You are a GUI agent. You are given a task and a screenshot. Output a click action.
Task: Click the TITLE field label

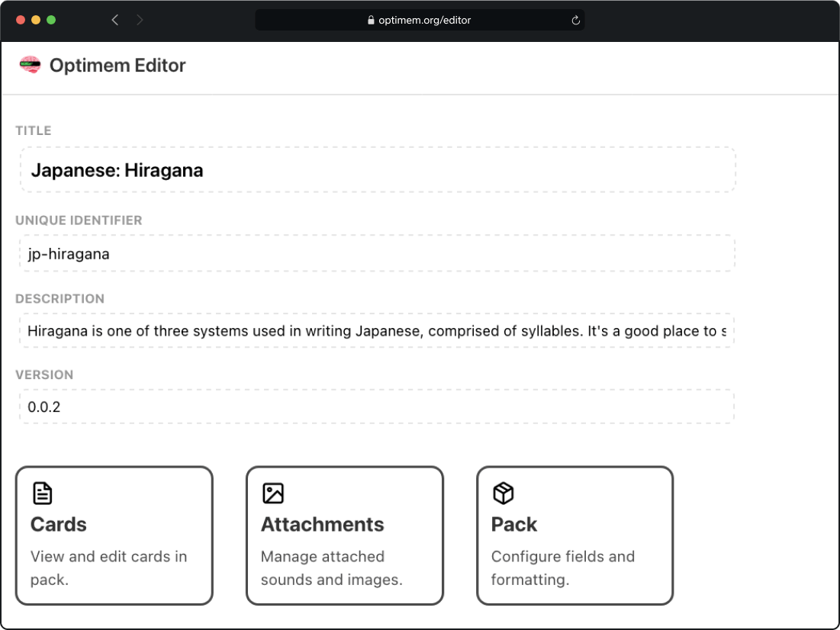click(x=34, y=130)
